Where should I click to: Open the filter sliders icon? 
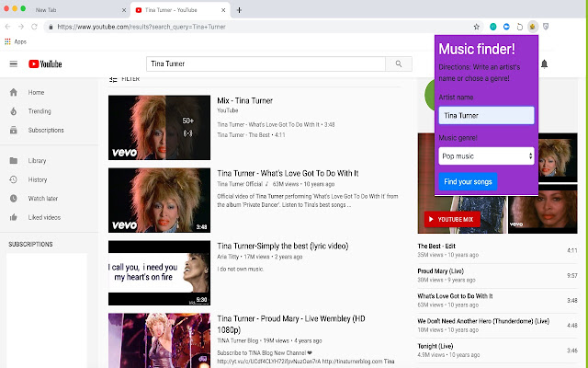tap(113, 79)
